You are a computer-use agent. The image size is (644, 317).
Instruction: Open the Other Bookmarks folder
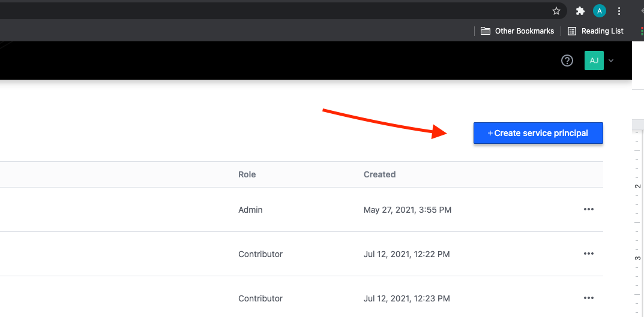click(x=517, y=31)
